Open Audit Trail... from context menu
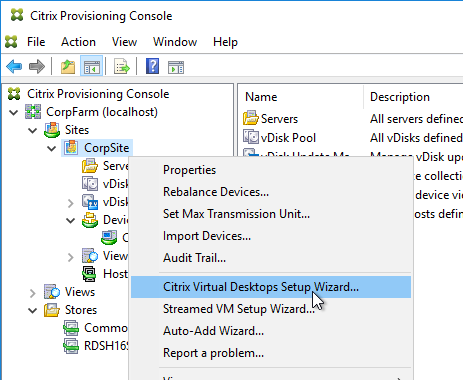The width and height of the screenshot is (463, 380). (271, 258)
